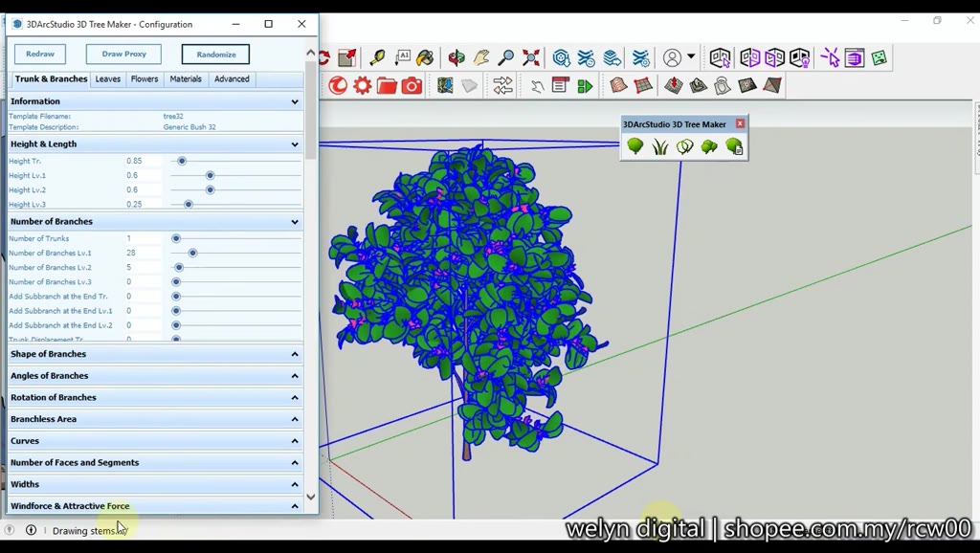Collapse the Number of Branches section
980x553 pixels.
[x=294, y=221]
